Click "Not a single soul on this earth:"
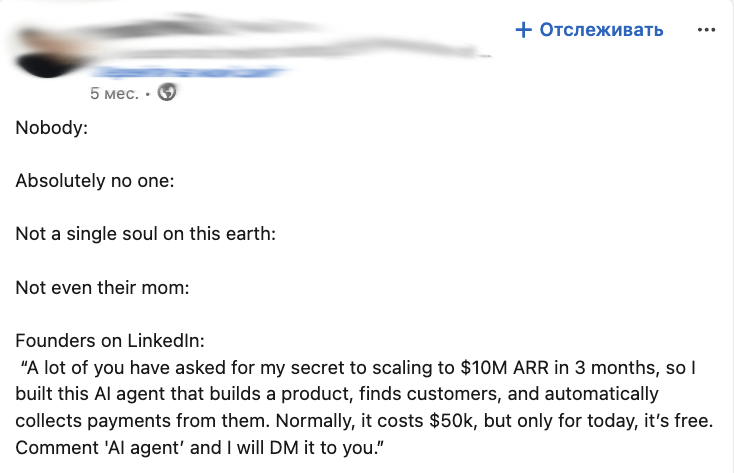Viewport: 734px width, 473px height. click(x=145, y=234)
